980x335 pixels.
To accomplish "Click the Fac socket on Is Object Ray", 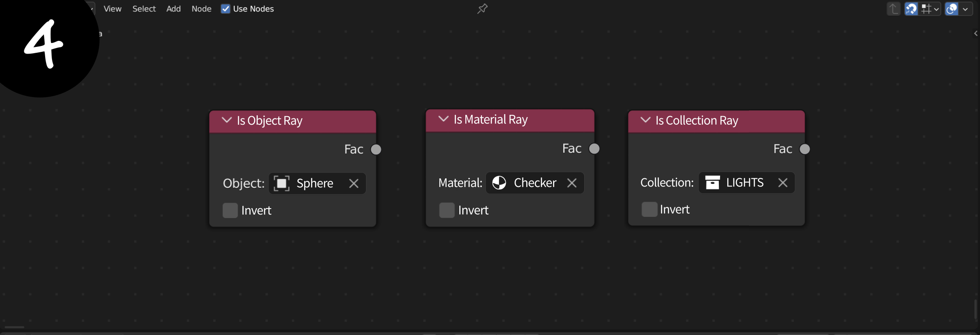I will pos(376,149).
